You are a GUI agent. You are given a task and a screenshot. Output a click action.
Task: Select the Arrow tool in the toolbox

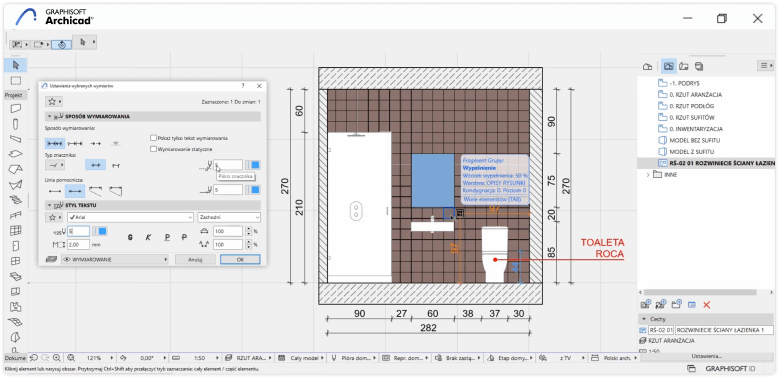pyautogui.click(x=15, y=65)
